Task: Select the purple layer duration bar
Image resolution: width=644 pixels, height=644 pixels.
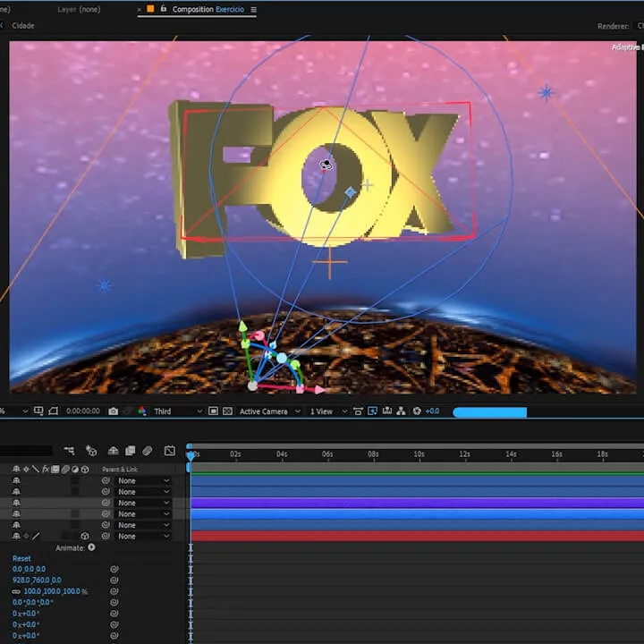Action: [x=418, y=503]
